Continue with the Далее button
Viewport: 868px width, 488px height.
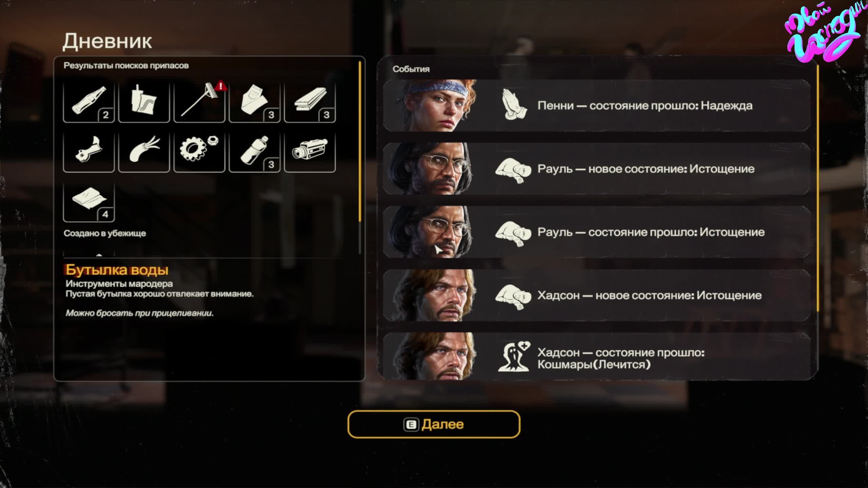pos(434,424)
